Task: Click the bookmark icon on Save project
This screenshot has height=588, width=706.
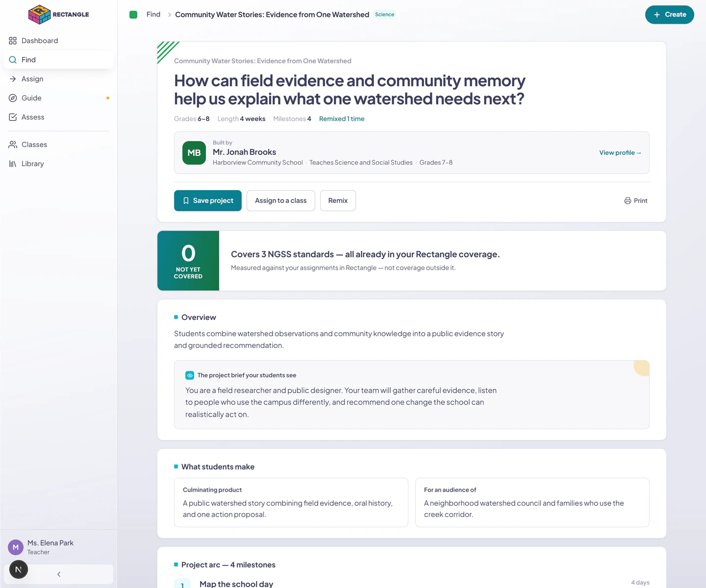Action: coord(186,201)
